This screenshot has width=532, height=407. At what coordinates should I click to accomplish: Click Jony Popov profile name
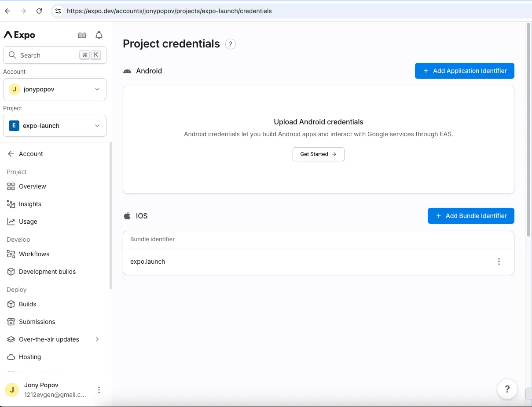41,385
